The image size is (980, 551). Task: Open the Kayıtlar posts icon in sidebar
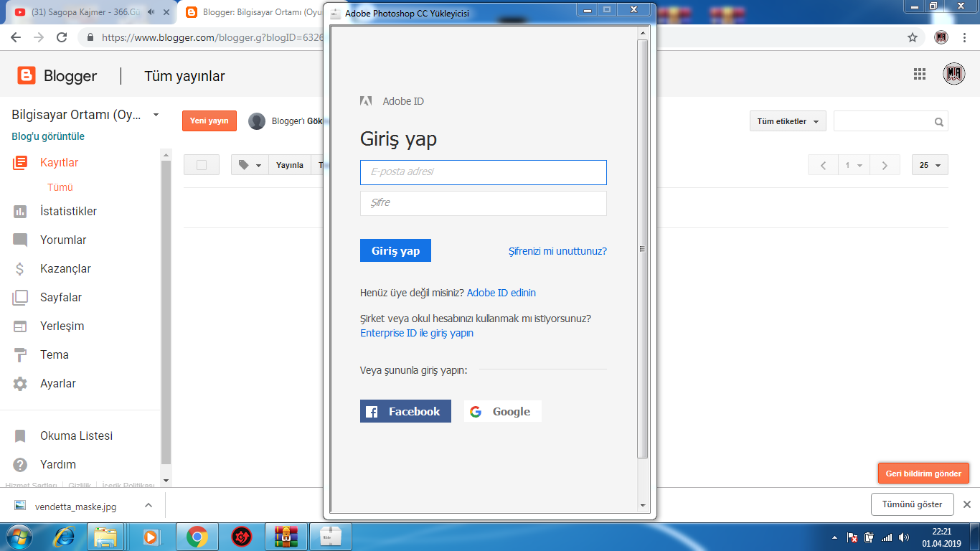tap(20, 163)
